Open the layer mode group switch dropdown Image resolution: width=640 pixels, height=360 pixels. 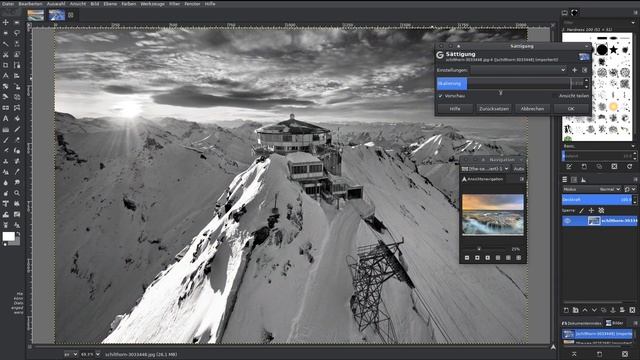pyautogui.click(x=630, y=189)
